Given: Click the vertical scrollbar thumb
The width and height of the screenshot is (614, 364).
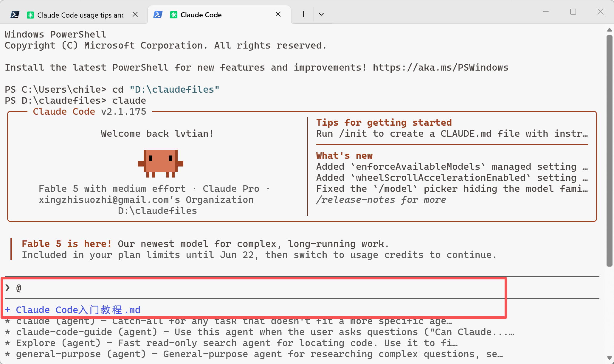Looking at the screenshot, I should [x=610, y=151].
